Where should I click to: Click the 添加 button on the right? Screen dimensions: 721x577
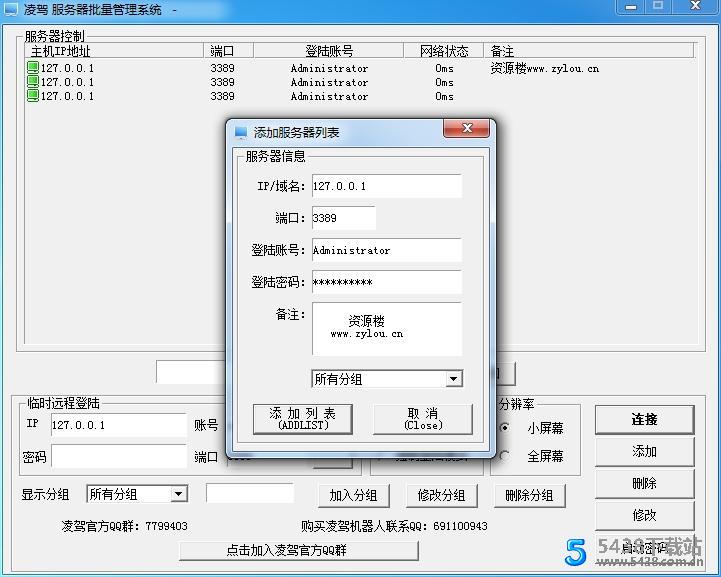644,451
